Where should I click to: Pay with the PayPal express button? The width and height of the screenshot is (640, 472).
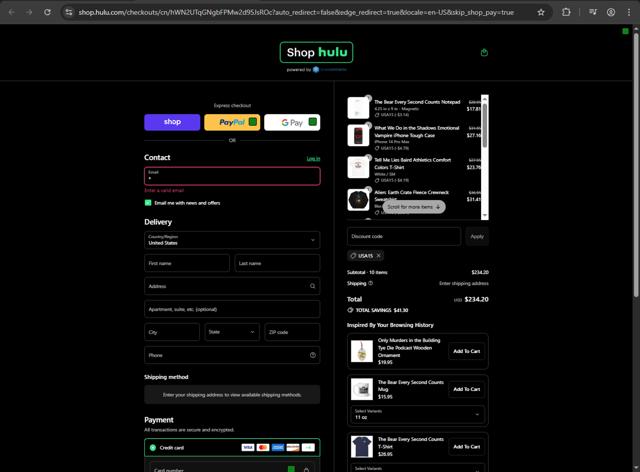232,122
